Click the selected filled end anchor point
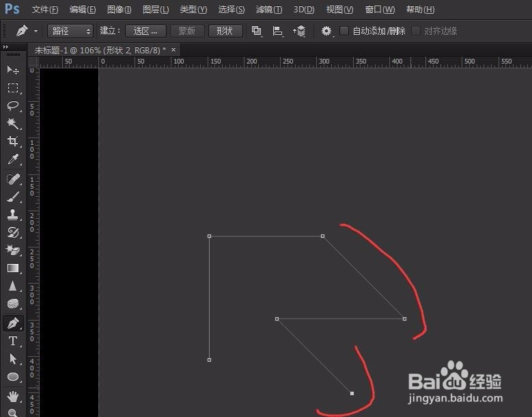 click(x=352, y=393)
